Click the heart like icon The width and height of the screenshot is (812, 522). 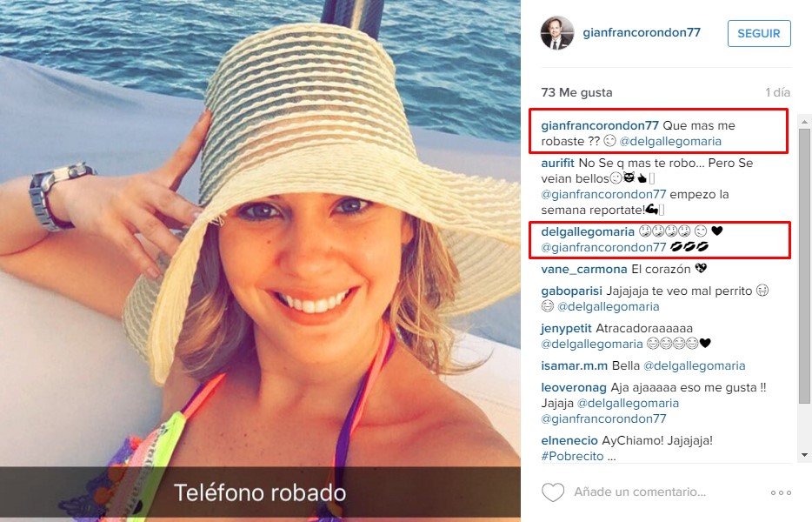point(553,492)
